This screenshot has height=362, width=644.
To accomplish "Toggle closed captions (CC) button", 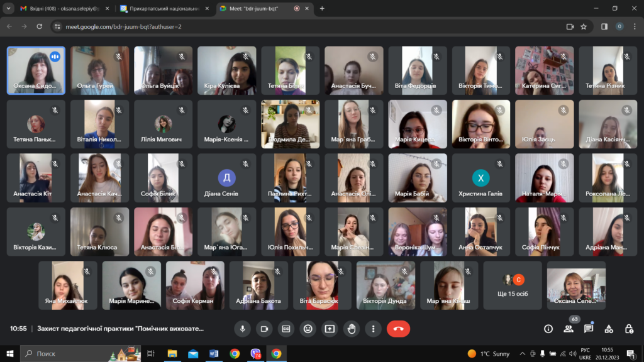I will 286,329.
